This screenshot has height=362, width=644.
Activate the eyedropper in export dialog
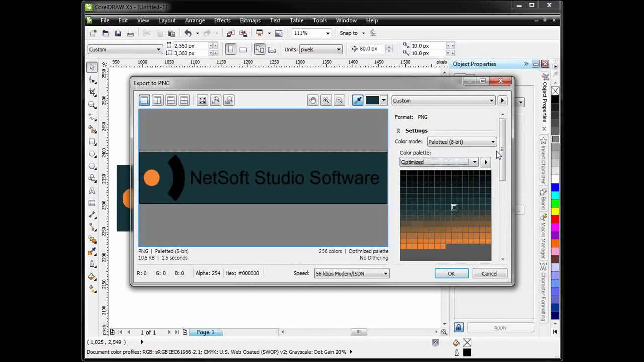(x=358, y=100)
